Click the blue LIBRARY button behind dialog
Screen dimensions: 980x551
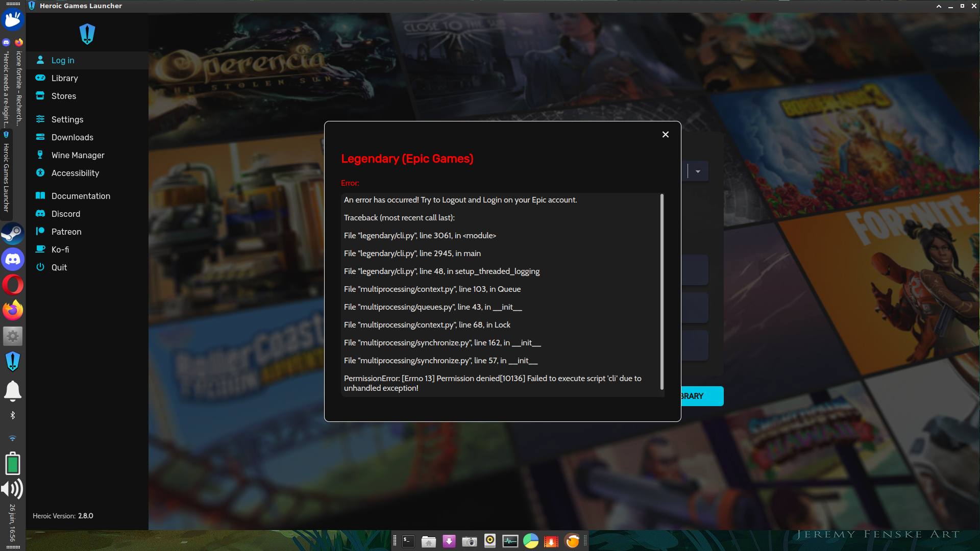coord(702,396)
